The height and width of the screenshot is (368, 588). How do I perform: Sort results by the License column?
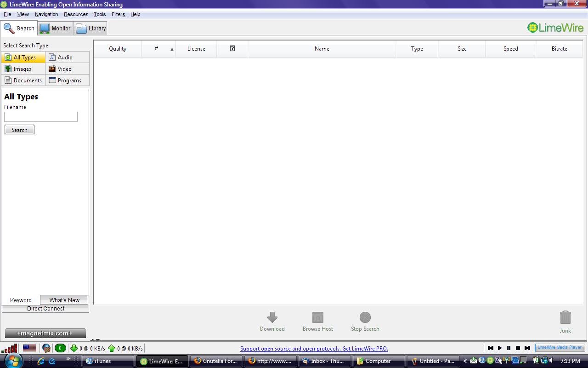tap(196, 49)
